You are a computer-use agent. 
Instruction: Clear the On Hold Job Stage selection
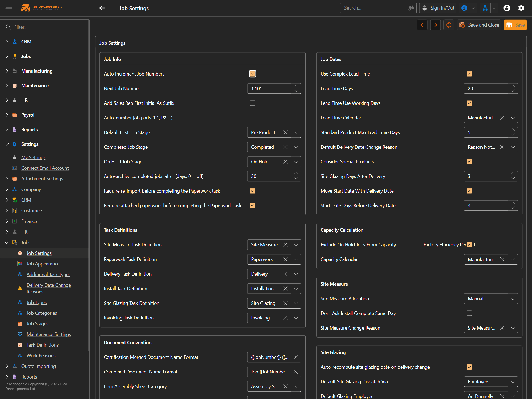[x=285, y=162]
